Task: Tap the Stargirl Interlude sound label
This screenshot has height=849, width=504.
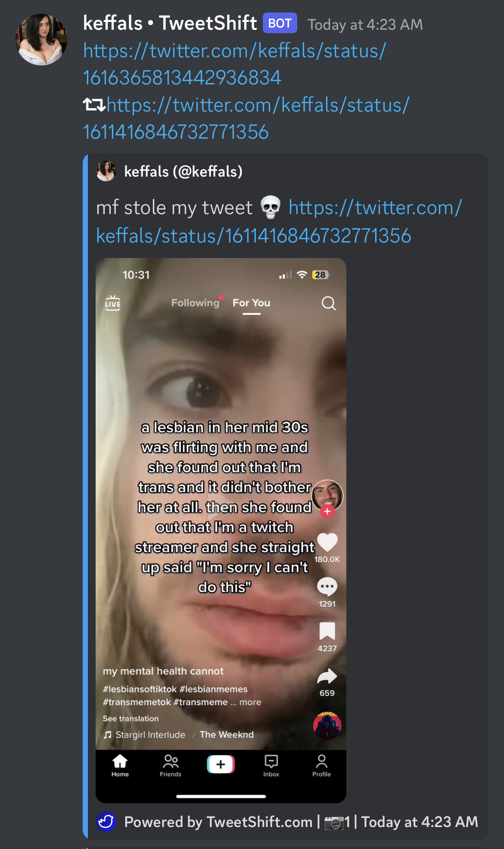Action: 150,735
